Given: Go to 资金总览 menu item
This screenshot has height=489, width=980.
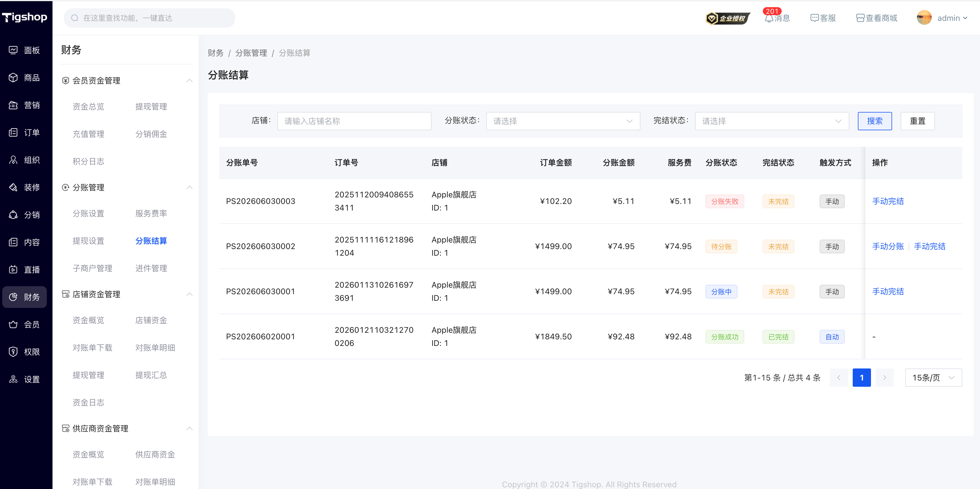Looking at the screenshot, I should coord(88,106).
